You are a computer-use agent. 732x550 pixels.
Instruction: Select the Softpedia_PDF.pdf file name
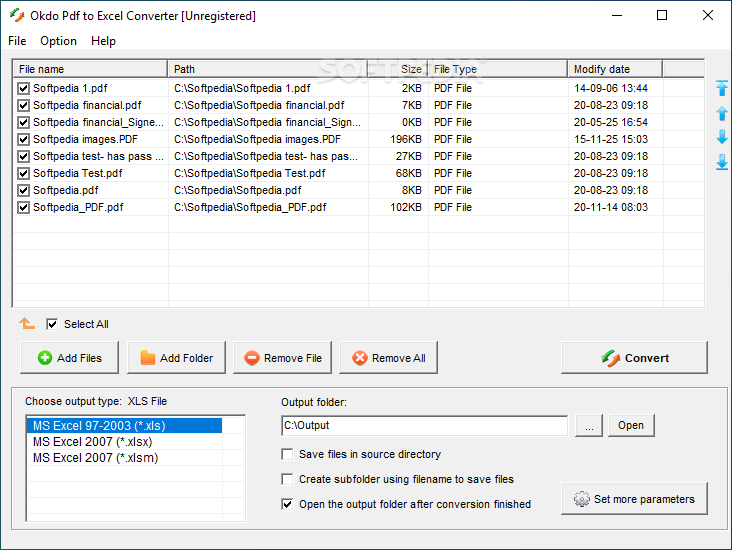pyautogui.click(x=78, y=207)
